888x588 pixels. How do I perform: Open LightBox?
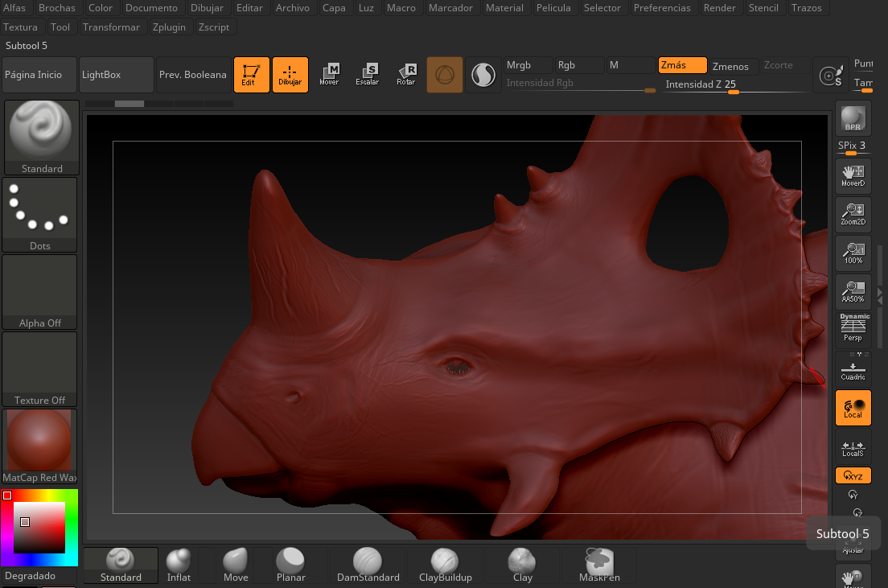(x=116, y=75)
